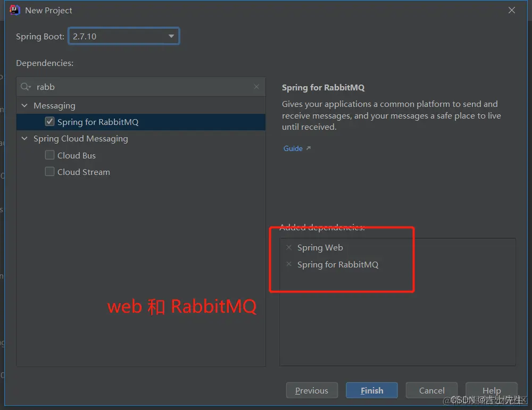Select Spring Web in added dependencies
The height and width of the screenshot is (410, 532).
coord(320,248)
